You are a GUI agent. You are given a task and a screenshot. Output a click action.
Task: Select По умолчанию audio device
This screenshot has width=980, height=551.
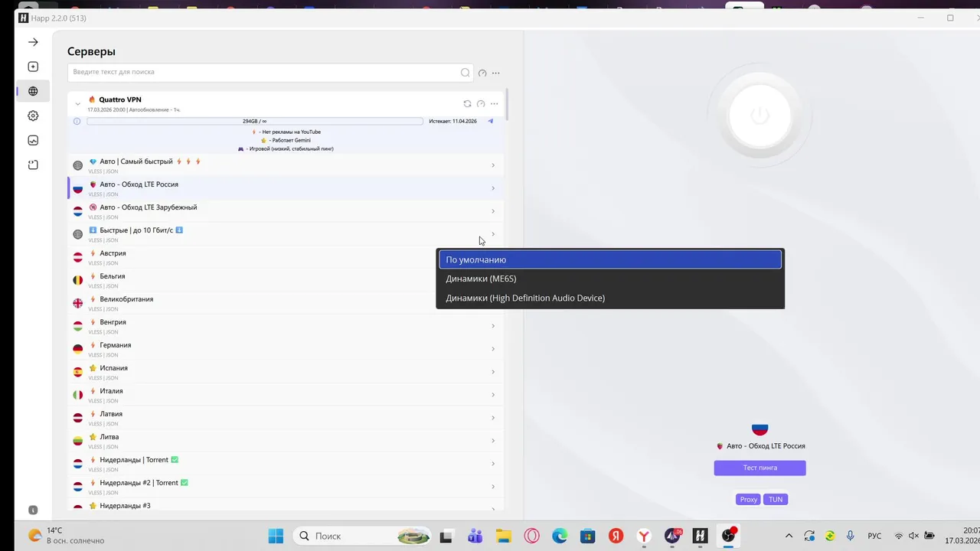click(x=610, y=259)
